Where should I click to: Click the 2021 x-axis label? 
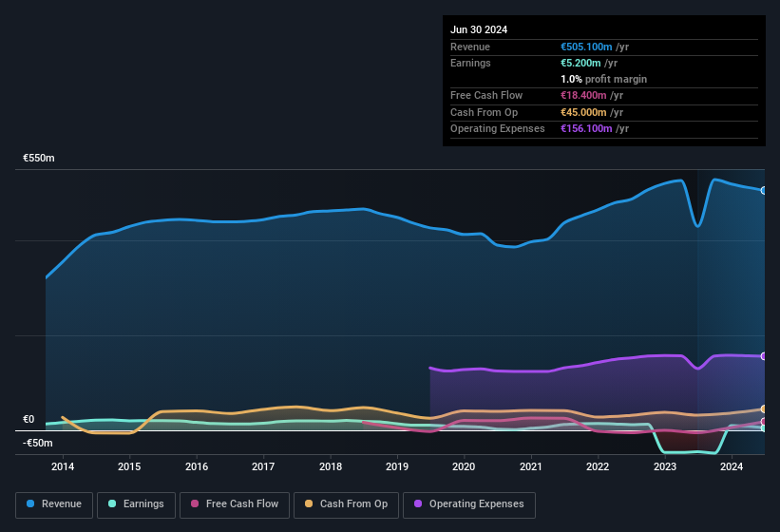531,466
